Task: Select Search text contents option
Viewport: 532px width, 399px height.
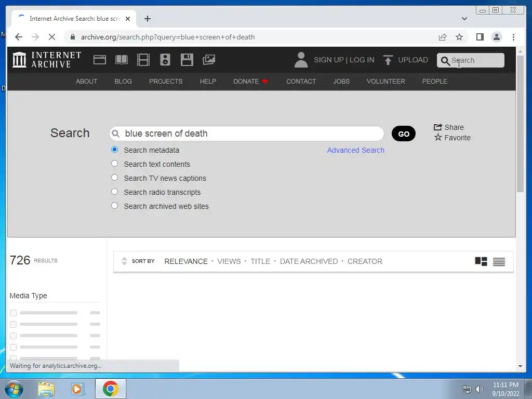Action: tap(115, 164)
